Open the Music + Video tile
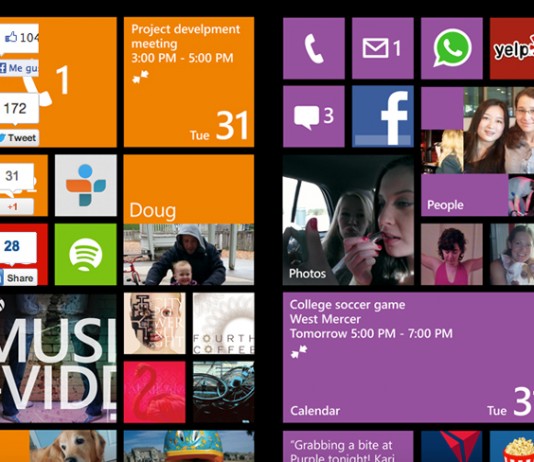 (58, 357)
